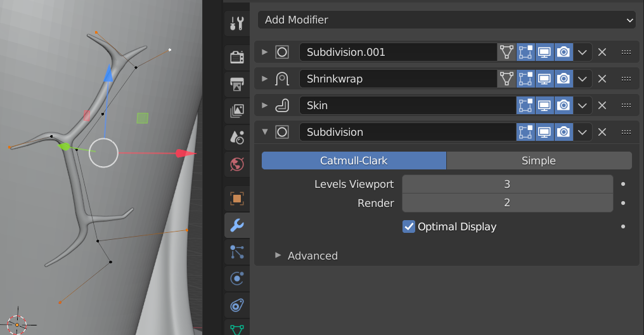Image resolution: width=644 pixels, height=335 pixels.
Task: Toggle render visibility for Subdivision
Action: (563, 132)
